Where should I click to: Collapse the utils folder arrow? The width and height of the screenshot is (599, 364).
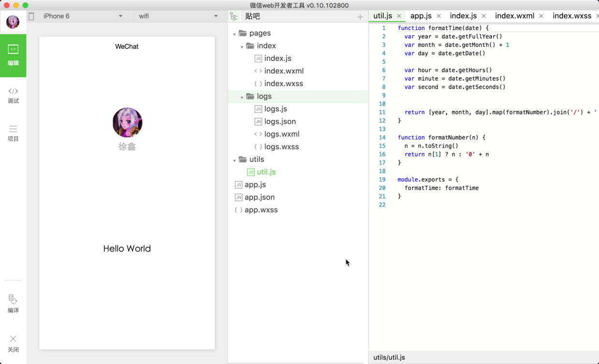(234, 160)
